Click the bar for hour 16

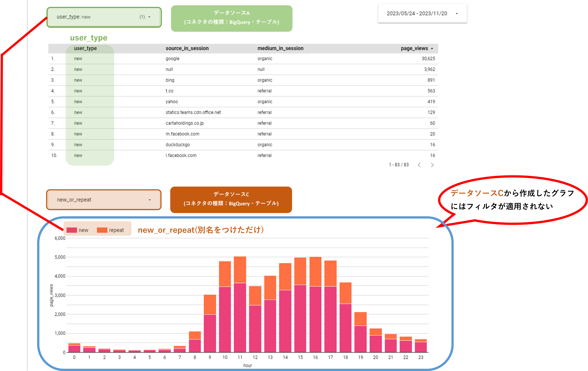tap(315, 304)
